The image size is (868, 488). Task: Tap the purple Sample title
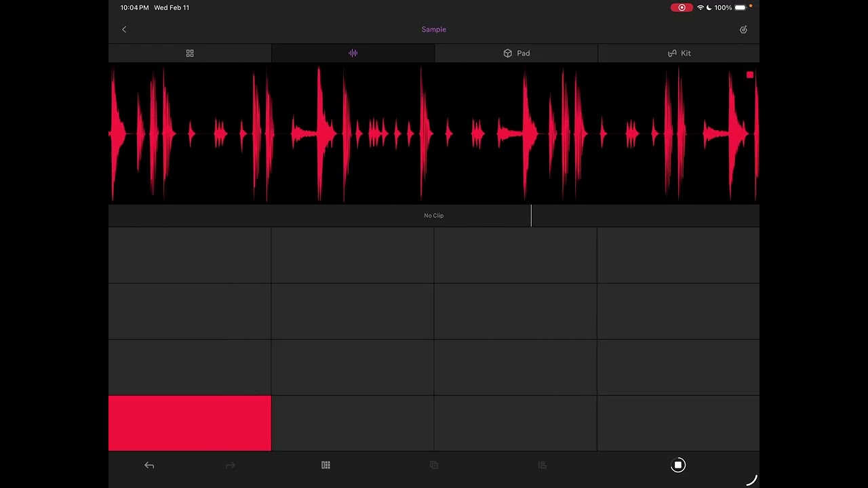click(x=434, y=29)
